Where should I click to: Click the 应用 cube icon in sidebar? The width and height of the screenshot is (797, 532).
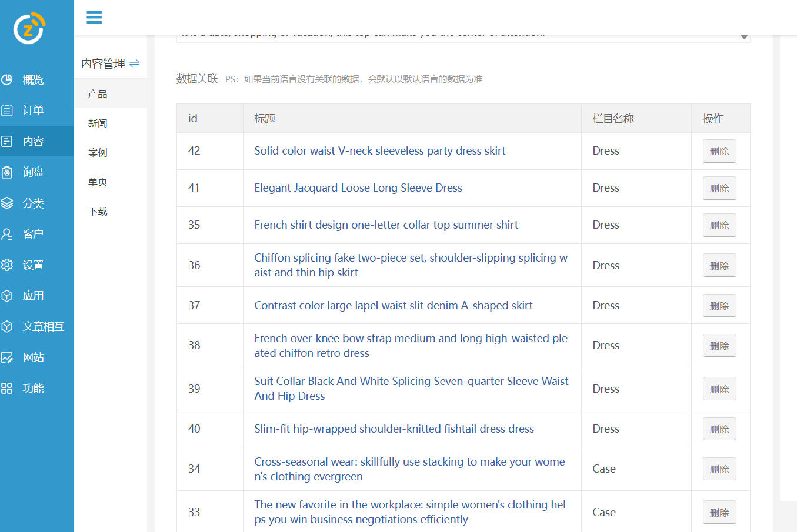[7, 296]
